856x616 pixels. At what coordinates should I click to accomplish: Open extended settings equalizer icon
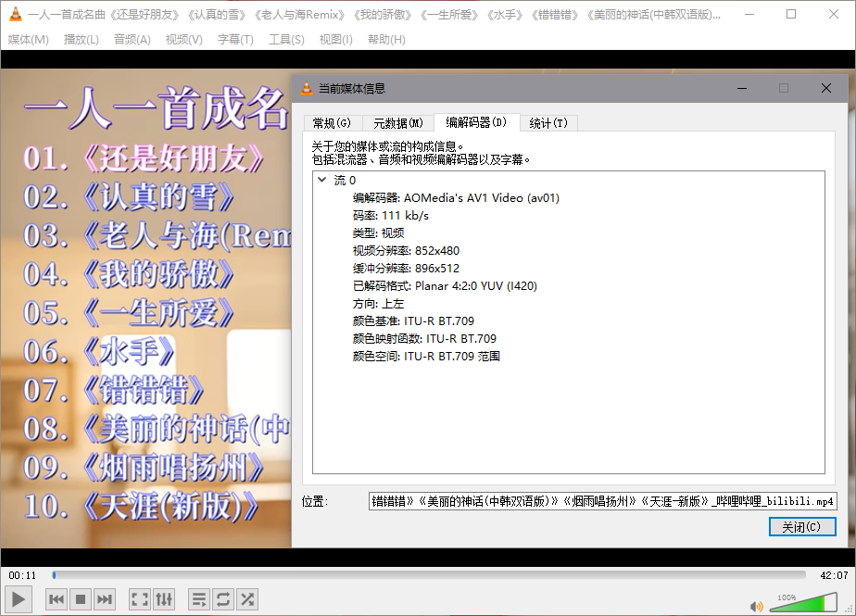click(x=164, y=599)
